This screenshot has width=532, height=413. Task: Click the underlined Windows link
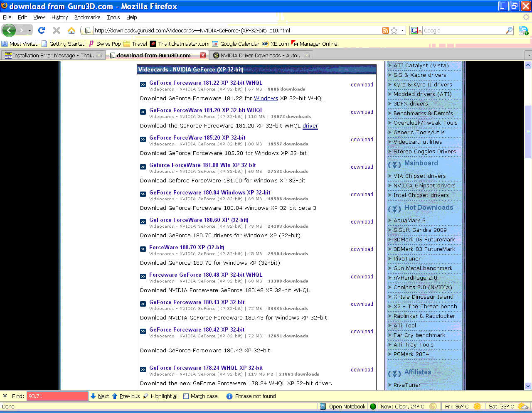tap(266, 98)
